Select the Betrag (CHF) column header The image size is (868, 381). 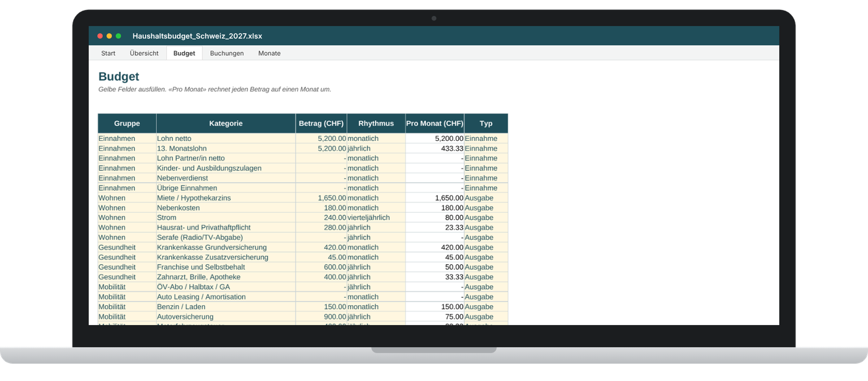click(321, 123)
